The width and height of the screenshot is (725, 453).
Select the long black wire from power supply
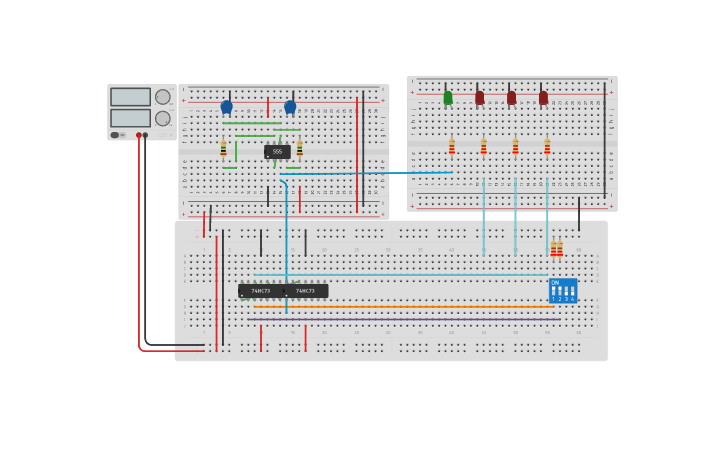[x=146, y=240]
